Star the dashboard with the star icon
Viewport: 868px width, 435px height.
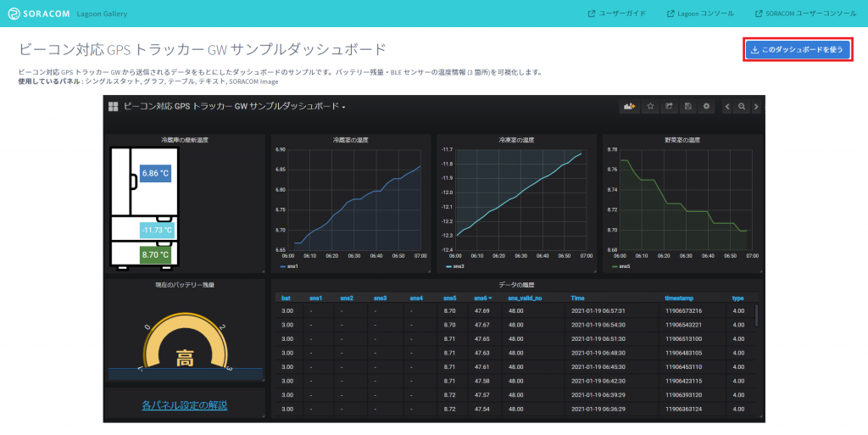650,106
